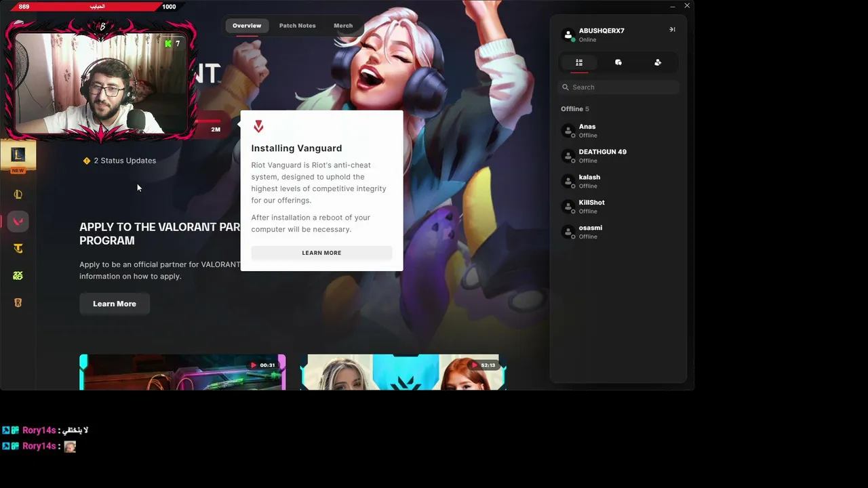Click Anas's friend avatar
868x488 pixels.
point(568,131)
